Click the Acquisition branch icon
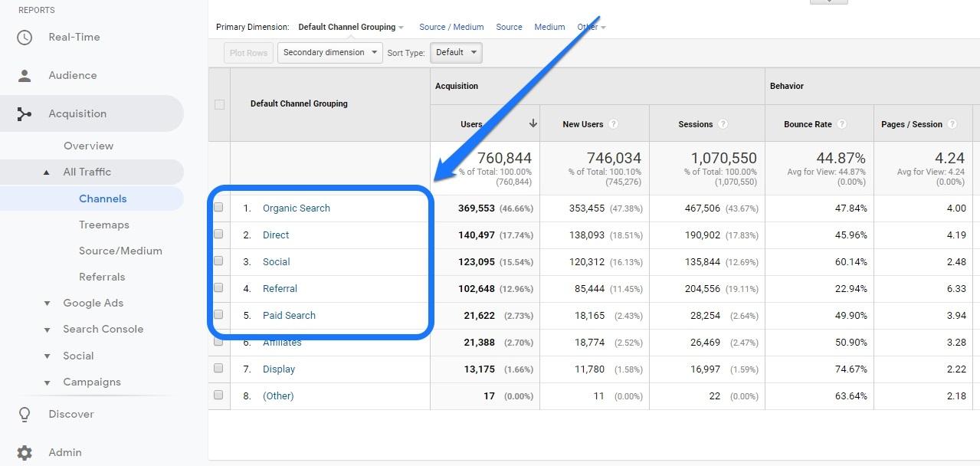Image resolution: width=980 pixels, height=466 pixels. coord(25,114)
